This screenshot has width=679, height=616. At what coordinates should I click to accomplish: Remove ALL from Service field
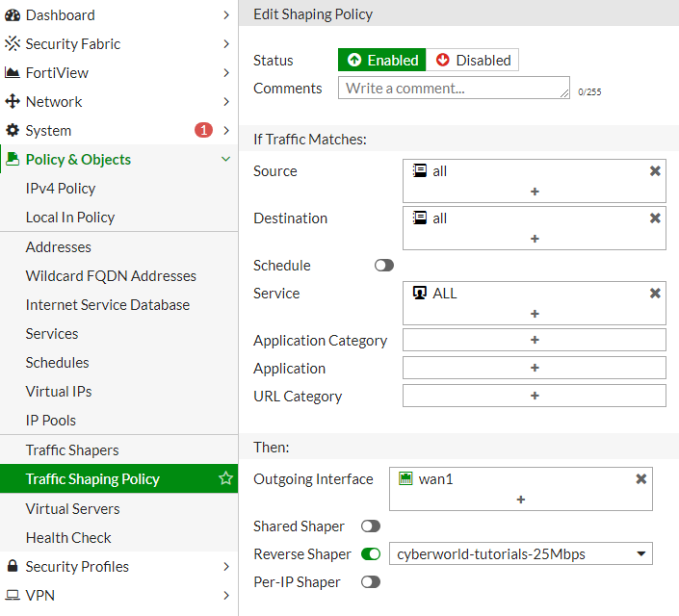[x=655, y=294]
